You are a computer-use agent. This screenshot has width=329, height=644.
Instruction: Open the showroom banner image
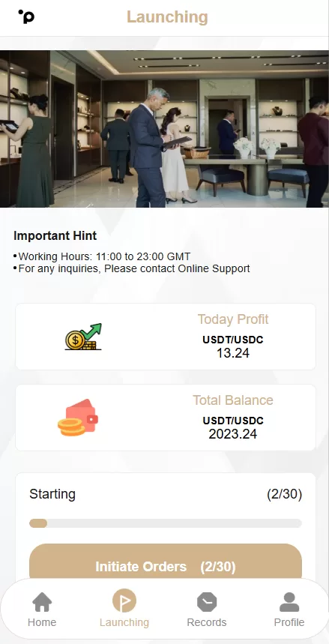[x=164, y=129]
